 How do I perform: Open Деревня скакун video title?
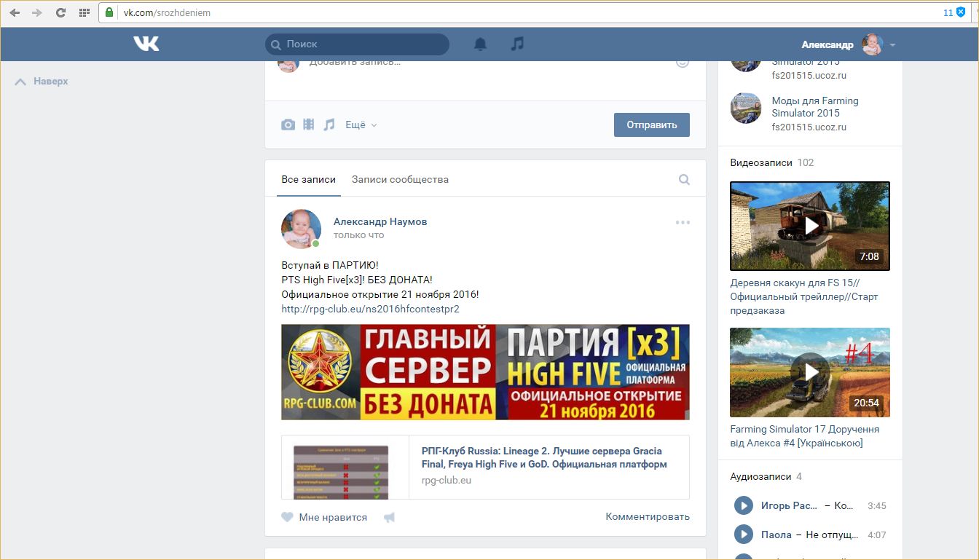click(x=804, y=296)
